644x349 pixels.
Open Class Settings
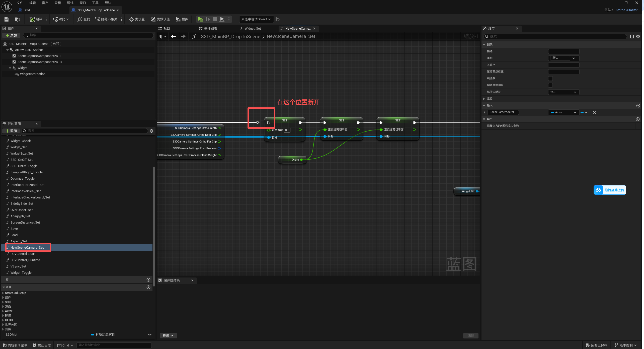point(137,19)
